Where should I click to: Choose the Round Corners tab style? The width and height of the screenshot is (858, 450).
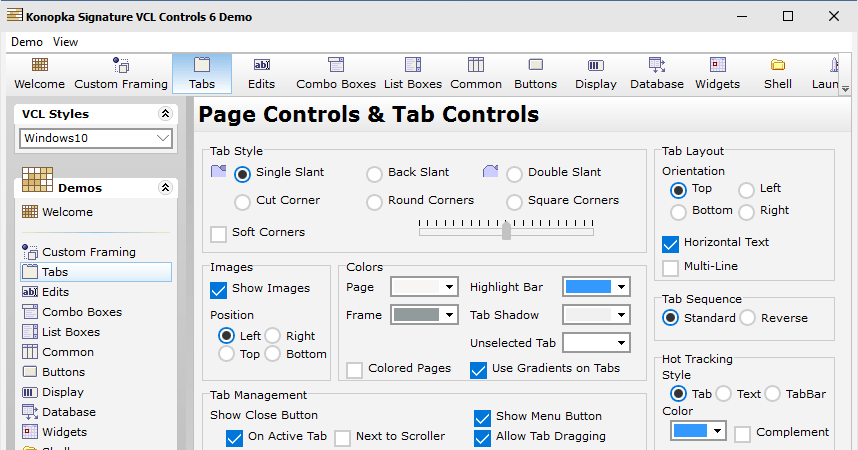click(374, 202)
